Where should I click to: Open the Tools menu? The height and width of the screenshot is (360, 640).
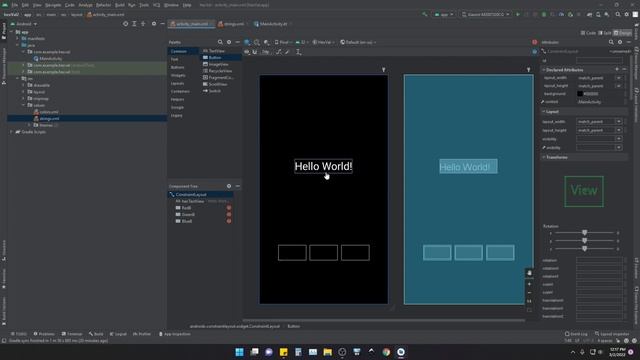click(144, 5)
